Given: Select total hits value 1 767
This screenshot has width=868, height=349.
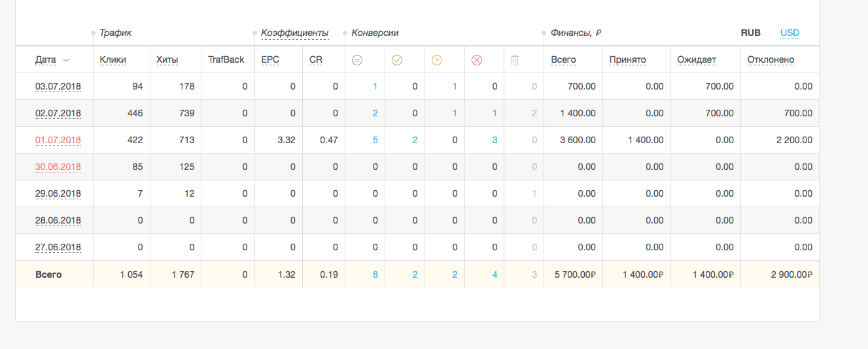Looking at the screenshot, I should (x=183, y=274).
